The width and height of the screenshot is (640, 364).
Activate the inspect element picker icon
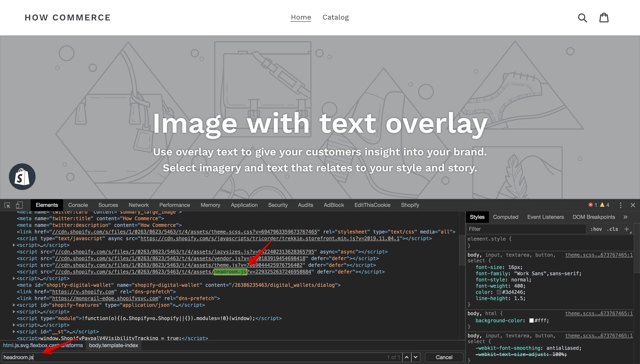[x=7, y=205]
